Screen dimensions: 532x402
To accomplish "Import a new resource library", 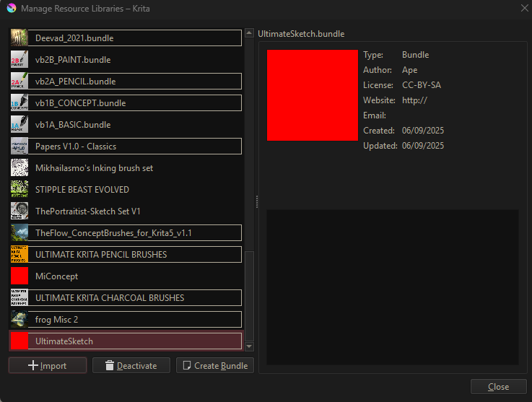I will pos(48,365).
